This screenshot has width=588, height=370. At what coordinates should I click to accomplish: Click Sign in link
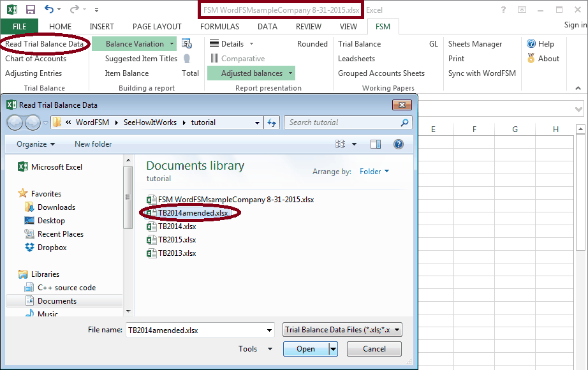tap(575, 25)
